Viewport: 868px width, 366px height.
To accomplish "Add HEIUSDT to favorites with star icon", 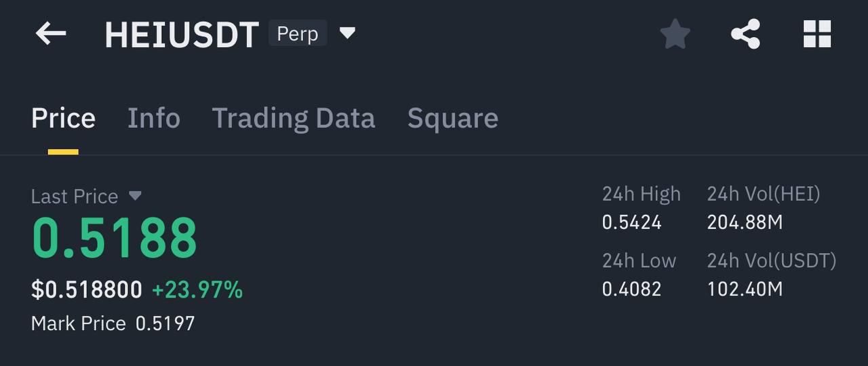I will point(675,34).
